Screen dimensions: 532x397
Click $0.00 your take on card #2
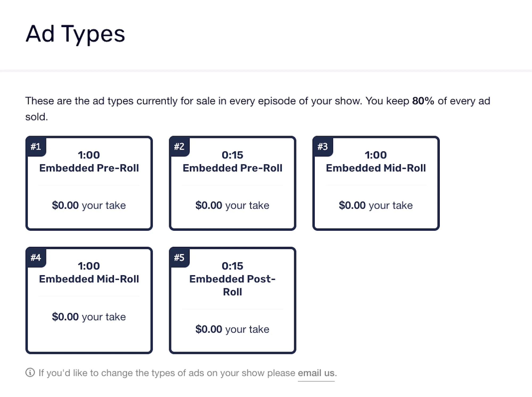click(232, 205)
